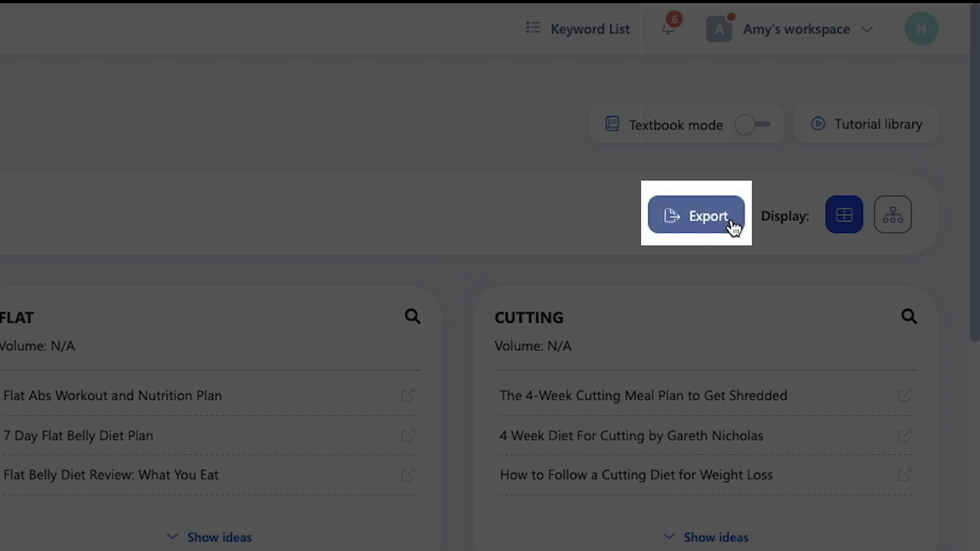Switch to tree hierarchy display view
The height and width of the screenshot is (551, 980).
[x=892, y=215]
